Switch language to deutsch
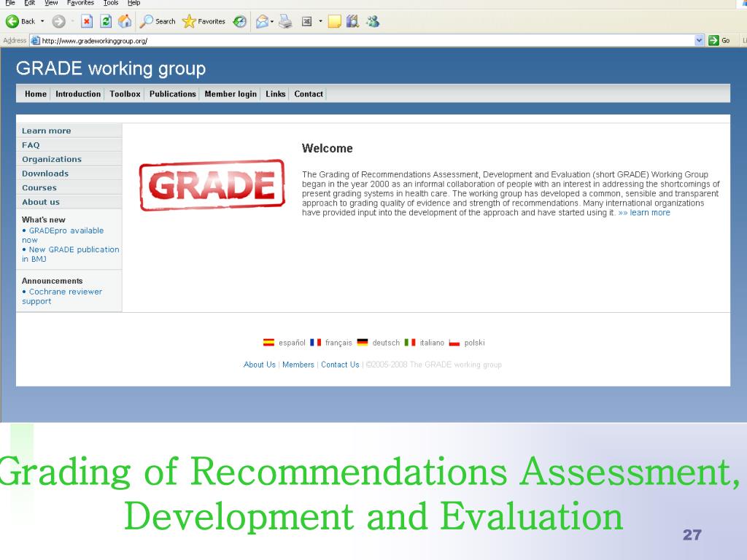 click(x=386, y=343)
